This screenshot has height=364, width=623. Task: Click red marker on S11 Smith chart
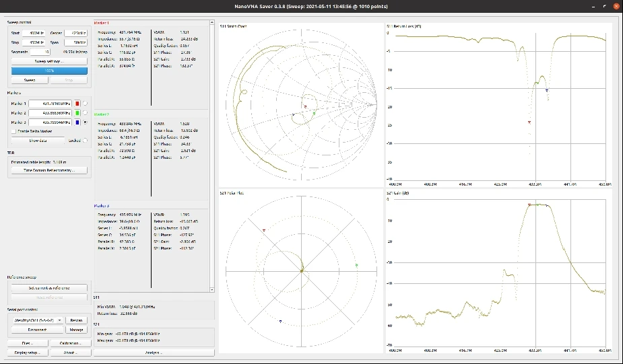click(305, 106)
